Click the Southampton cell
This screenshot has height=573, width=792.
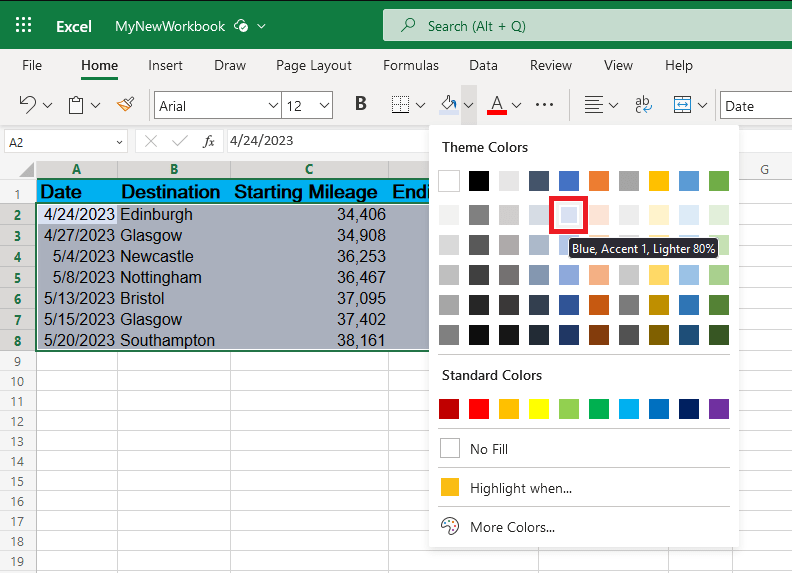174,340
